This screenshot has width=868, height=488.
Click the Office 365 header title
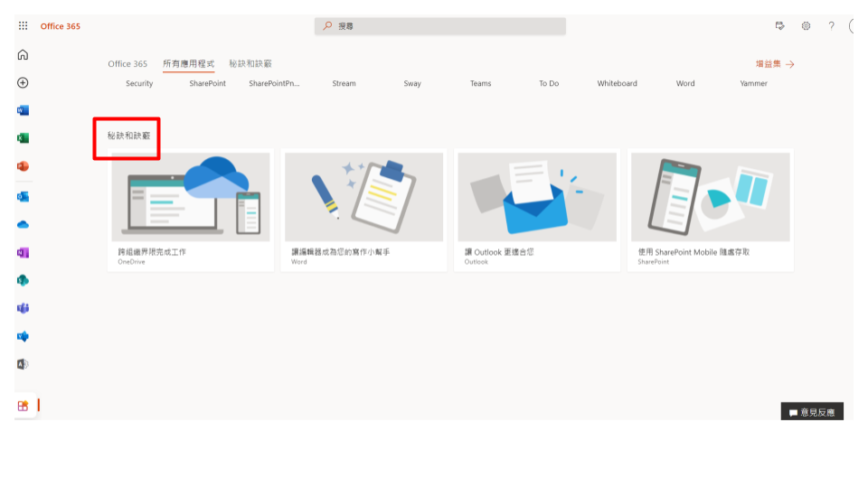[61, 26]
